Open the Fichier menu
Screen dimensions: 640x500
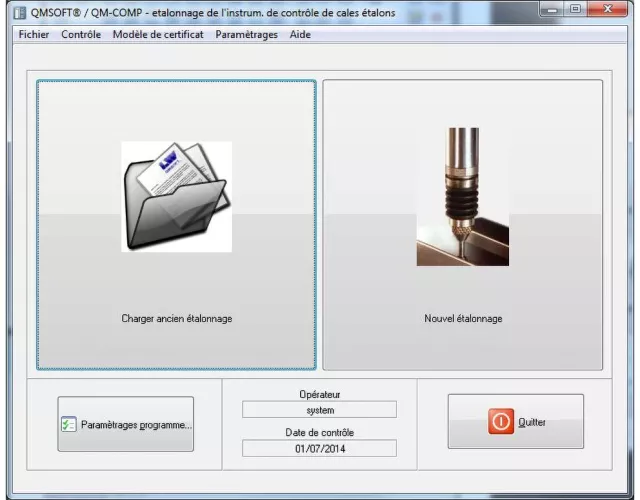34,35
